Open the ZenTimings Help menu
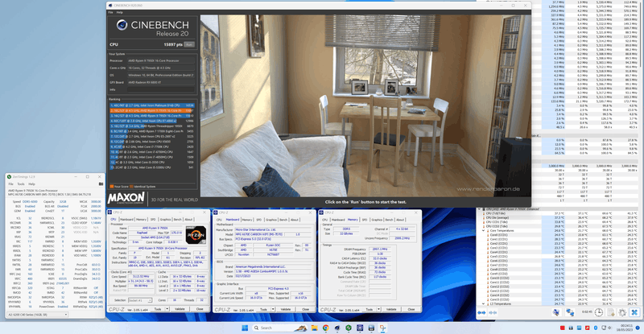The width and height of the screenshot is (644, 334). click(x=31, y=184)
